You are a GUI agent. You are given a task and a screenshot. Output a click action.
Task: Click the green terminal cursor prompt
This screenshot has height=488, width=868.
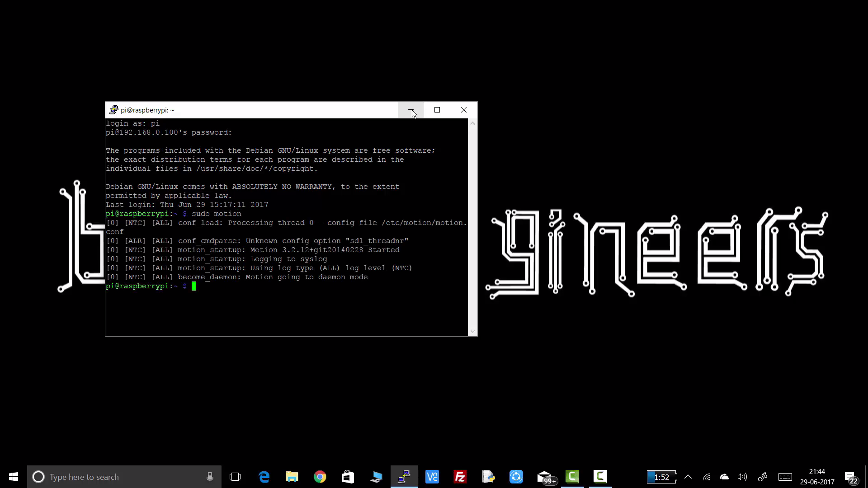pos(194,286)
